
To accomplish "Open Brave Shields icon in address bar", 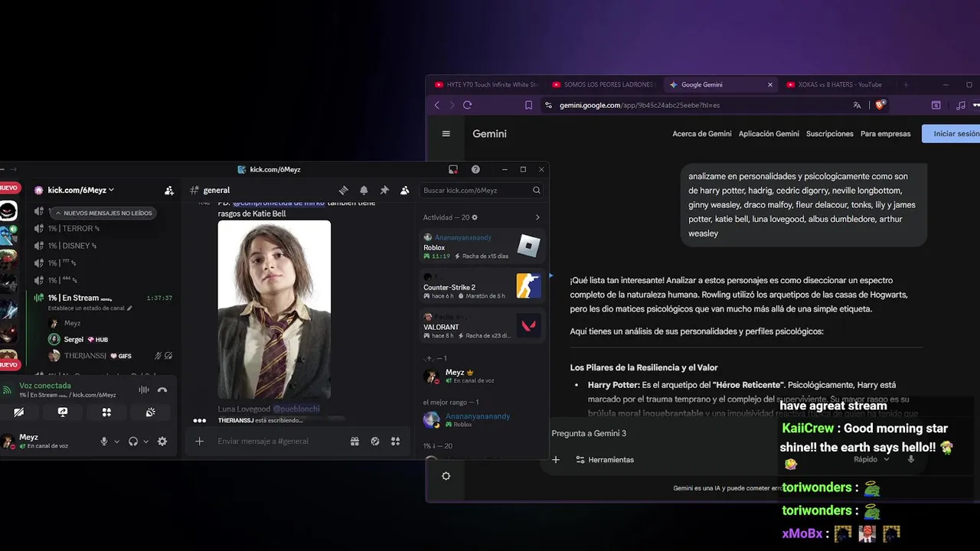I will point(880,105).
